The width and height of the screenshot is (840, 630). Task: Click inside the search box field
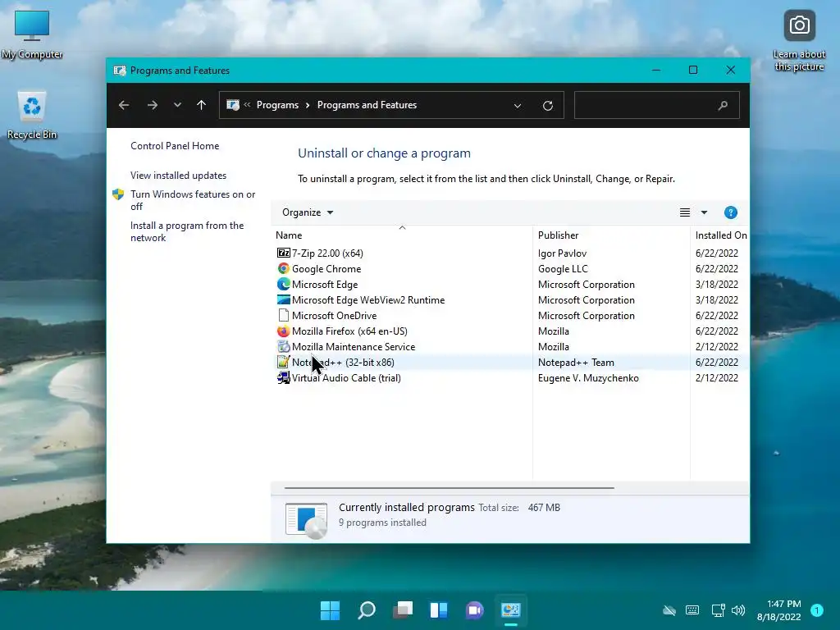[x=657, y=105]
